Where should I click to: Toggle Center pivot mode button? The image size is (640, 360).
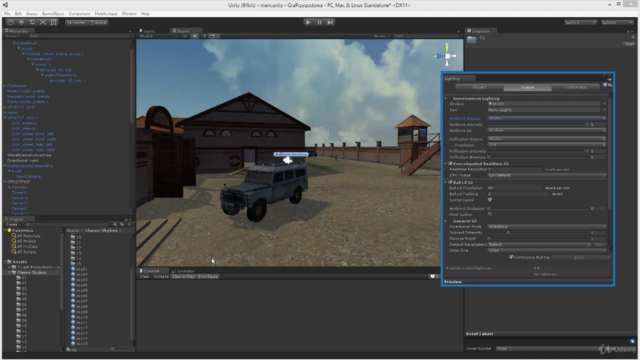[76, 22]
